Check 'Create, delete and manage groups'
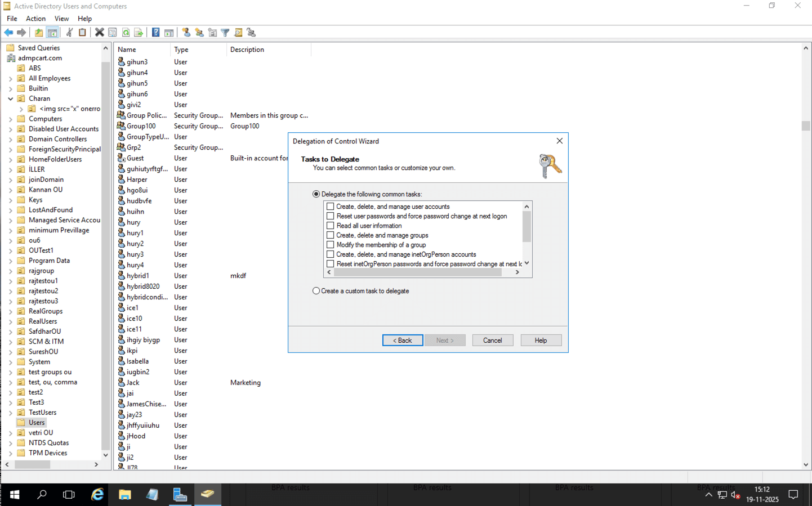 tap(331, 235)
